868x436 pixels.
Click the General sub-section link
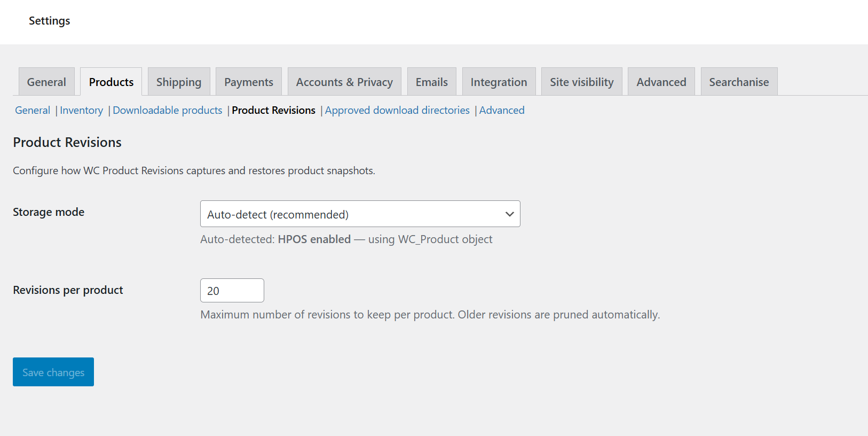click(x=33, y=110)
